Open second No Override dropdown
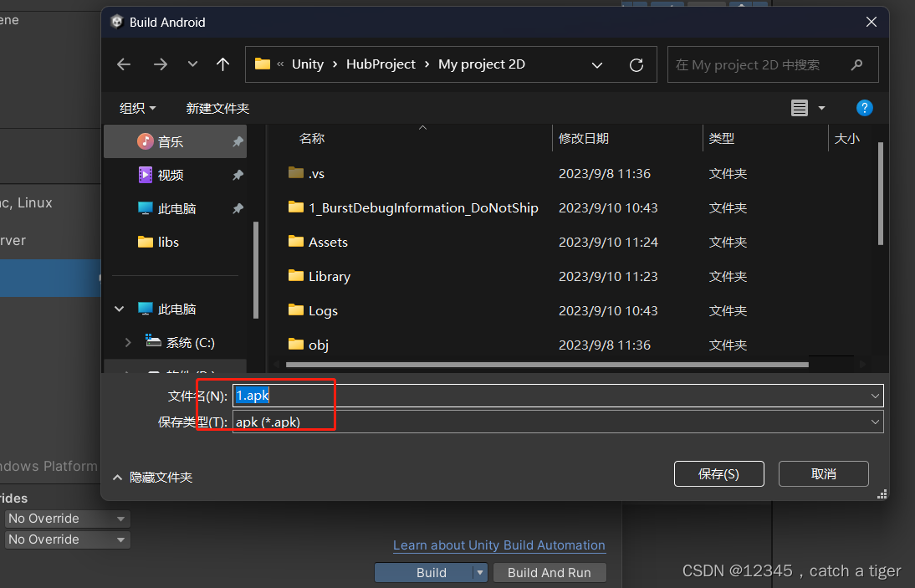This screenshot has height=588, width=915. point(67,539)
